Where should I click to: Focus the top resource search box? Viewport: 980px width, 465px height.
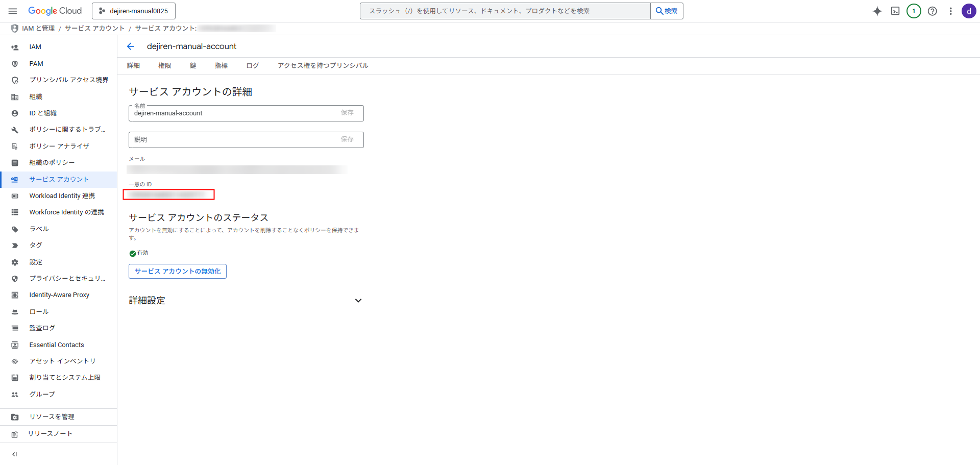point(505,11)
